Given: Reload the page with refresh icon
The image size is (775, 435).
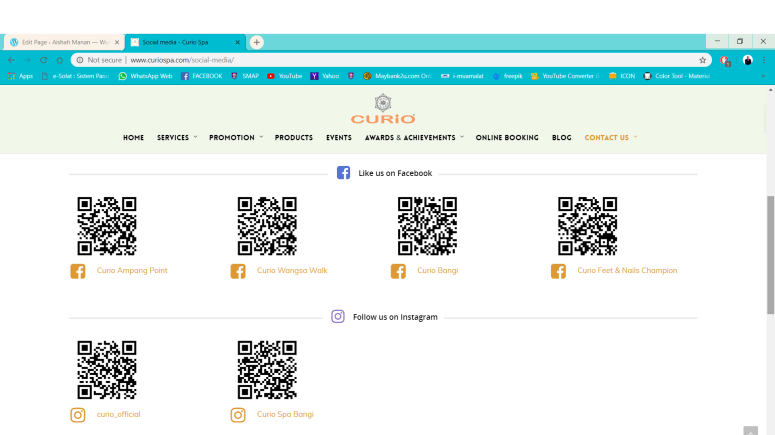Looking at the screenshot, I should (43, 60).
